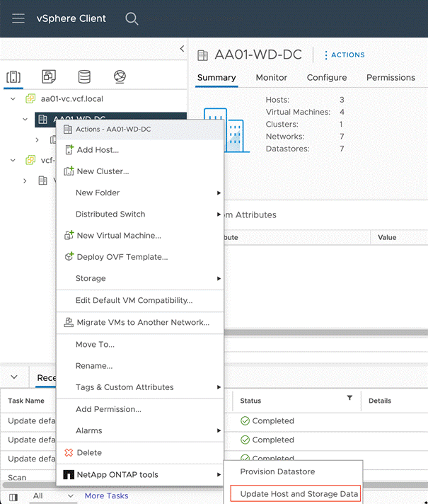Click the red Delete icon

point(69,452)
